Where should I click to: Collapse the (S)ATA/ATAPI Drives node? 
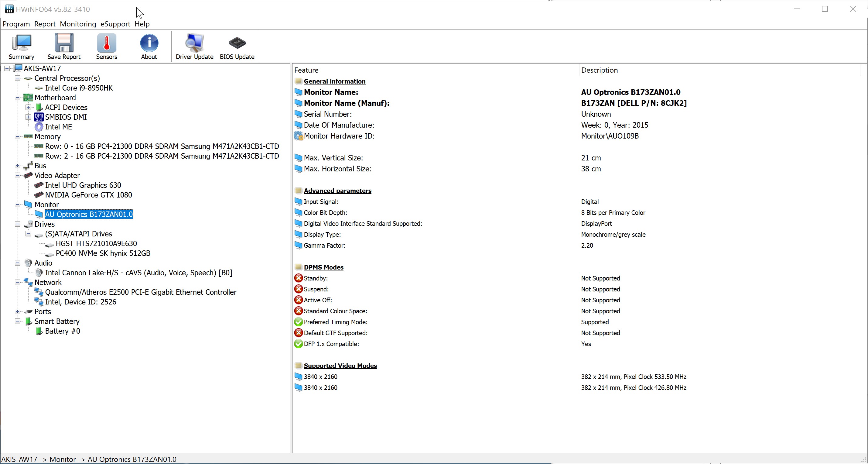click(x=28, y=234)
